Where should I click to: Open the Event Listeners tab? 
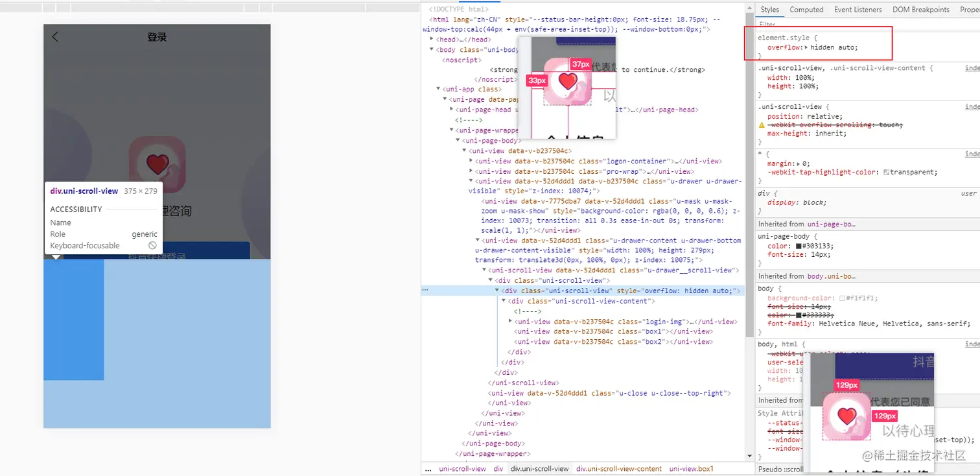click(x=858, y=10)
